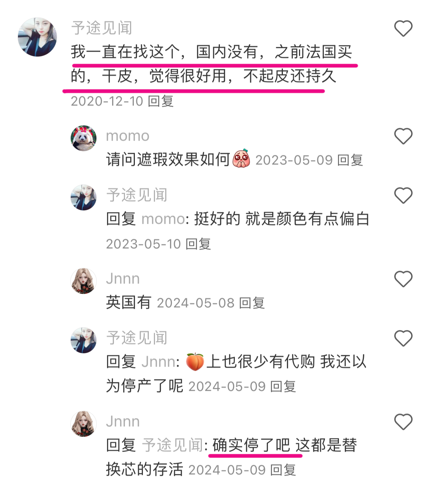
Task: Like momo's comment about 遮瑕效果
Action: pos(403,136)
